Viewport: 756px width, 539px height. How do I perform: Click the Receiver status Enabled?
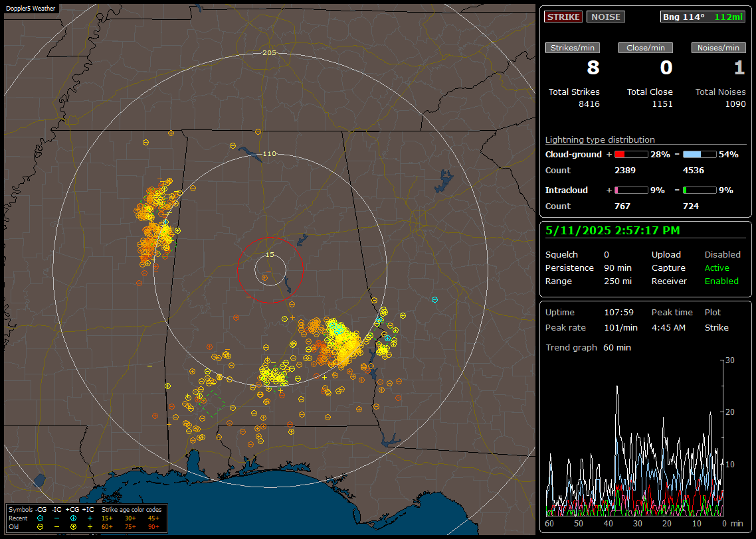tap(721, 281)
